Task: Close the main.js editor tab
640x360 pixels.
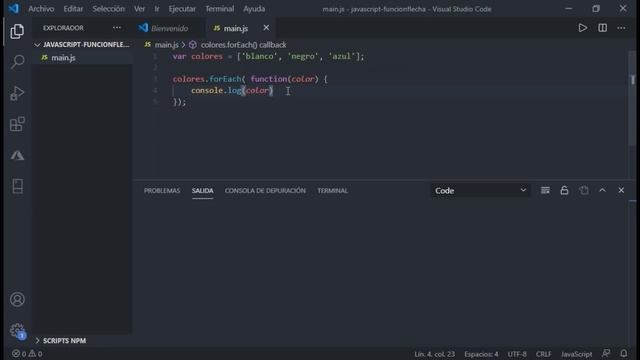Action: click(x=266, y=27)
